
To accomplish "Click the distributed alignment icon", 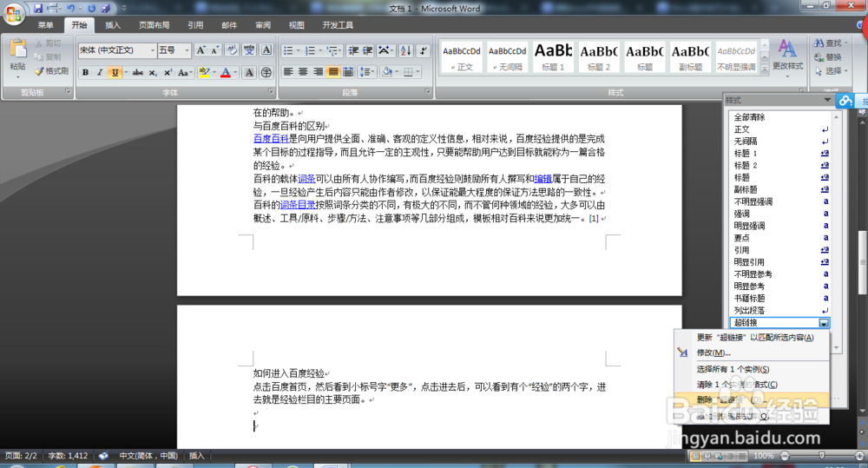I will point(348,72).
